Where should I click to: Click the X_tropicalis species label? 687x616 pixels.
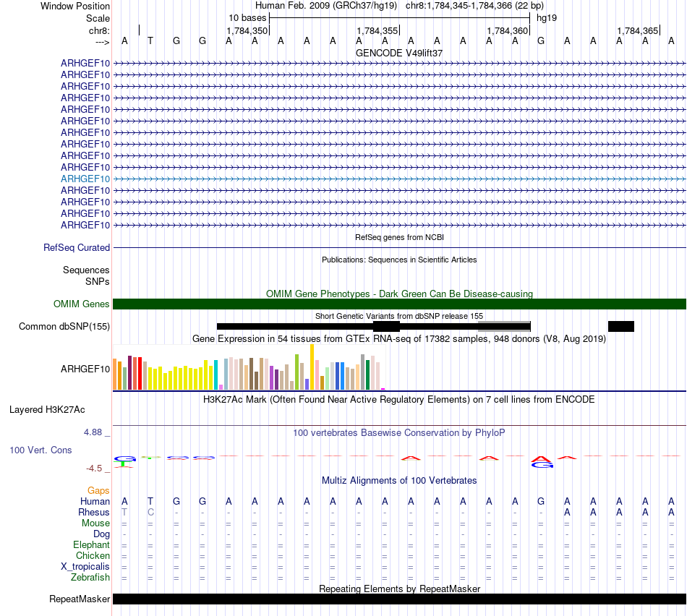click(85, 567)
